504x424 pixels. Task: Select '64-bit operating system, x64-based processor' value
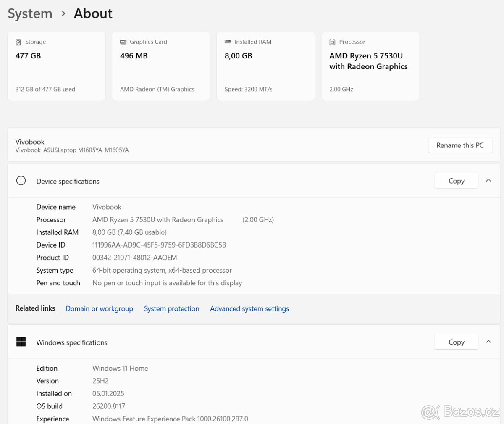click(162, 270)
